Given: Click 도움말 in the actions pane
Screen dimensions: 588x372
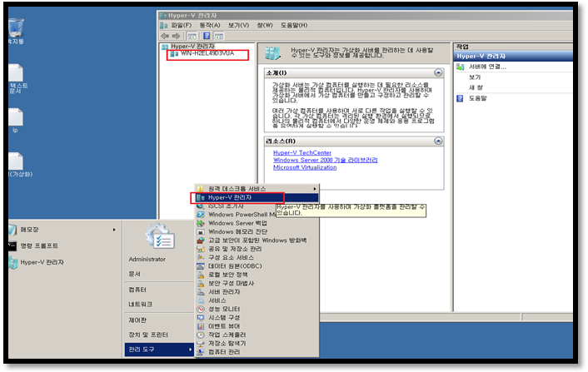Looking at the screenshot, I should pos(478,98).
